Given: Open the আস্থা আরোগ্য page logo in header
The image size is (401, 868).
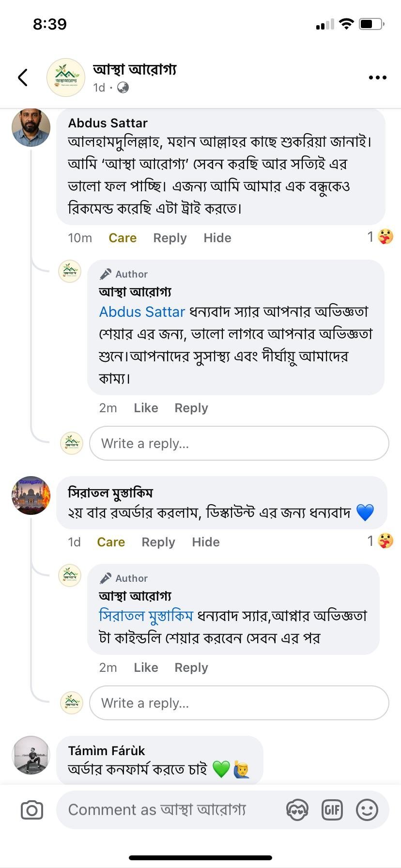Looking at the screenshot, I should click(66, 77).
